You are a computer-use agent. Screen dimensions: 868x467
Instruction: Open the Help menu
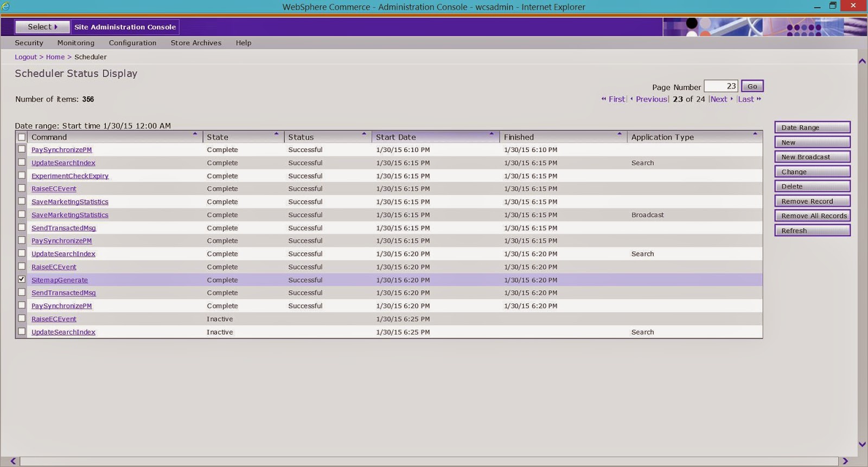pyautogui.click(x=244, y=43)
